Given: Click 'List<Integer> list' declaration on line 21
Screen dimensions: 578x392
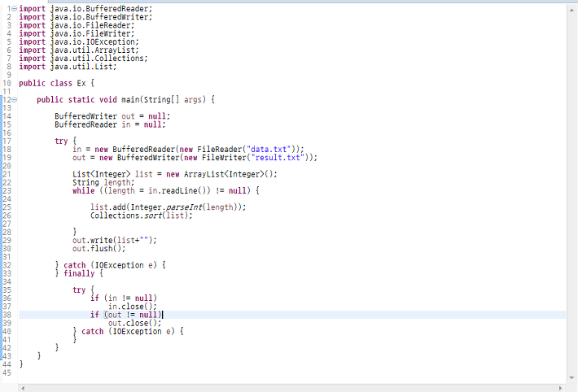Looking at the screenshot, I should (112, 174).
